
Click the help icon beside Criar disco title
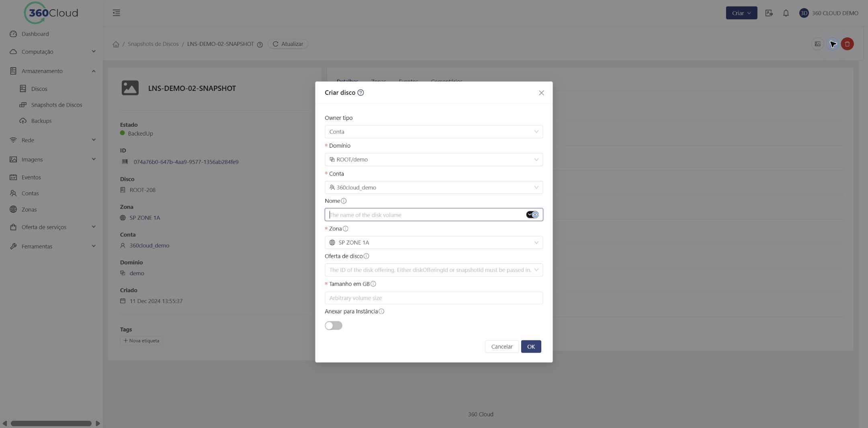point(360,93)
